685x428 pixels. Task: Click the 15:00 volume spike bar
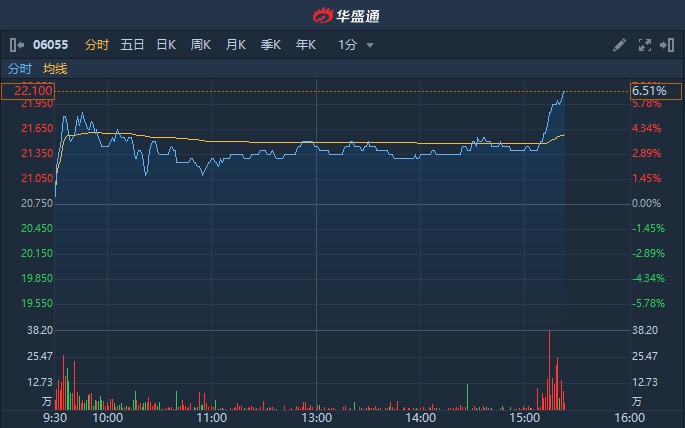[549, 370]
